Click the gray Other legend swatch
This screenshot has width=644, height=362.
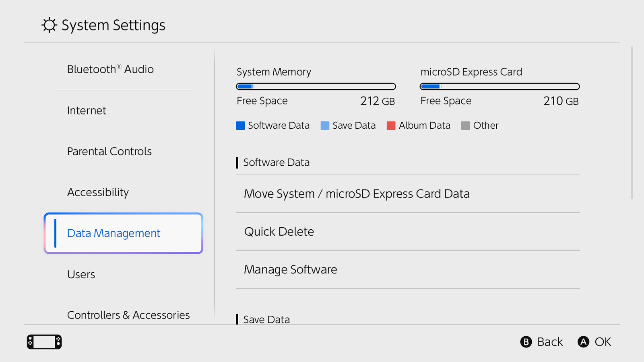coord(465,126)
